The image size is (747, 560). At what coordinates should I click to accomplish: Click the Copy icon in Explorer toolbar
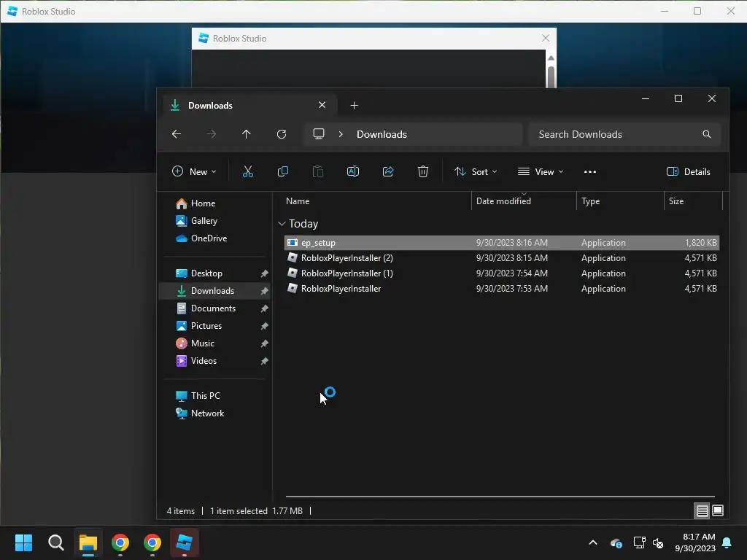click(283, 171)
